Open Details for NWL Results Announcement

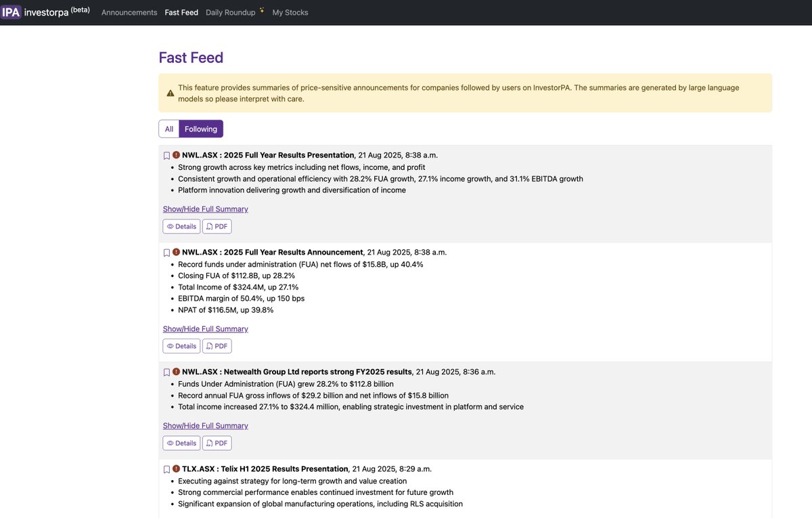click(181, 346)
